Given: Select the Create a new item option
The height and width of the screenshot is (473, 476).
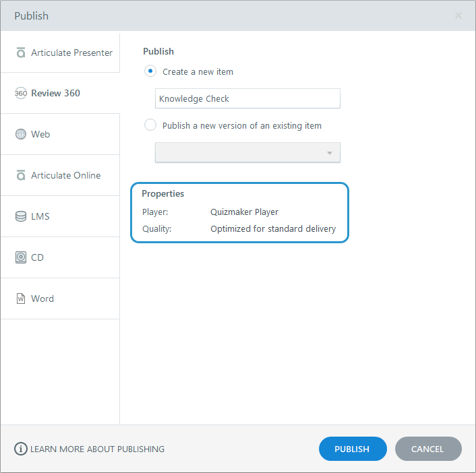Looking at the screenshot, I should click(x=150, y=71).
